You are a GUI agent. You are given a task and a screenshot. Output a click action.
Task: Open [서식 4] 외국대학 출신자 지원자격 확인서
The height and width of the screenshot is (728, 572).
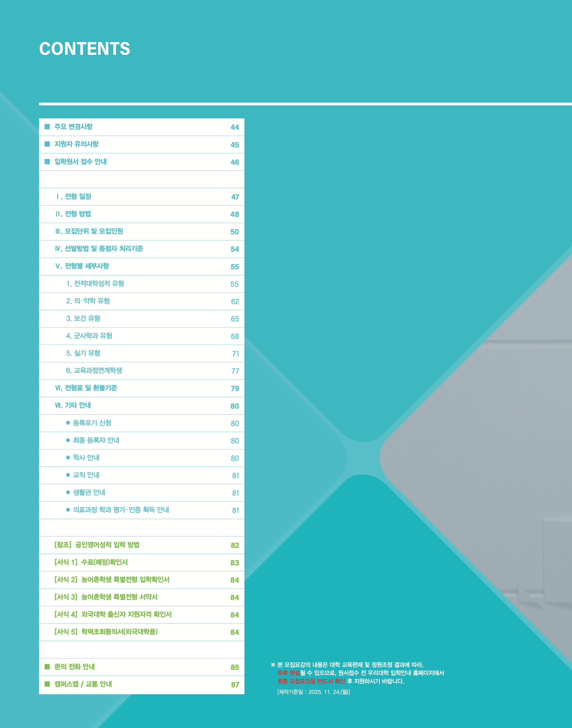141,614
